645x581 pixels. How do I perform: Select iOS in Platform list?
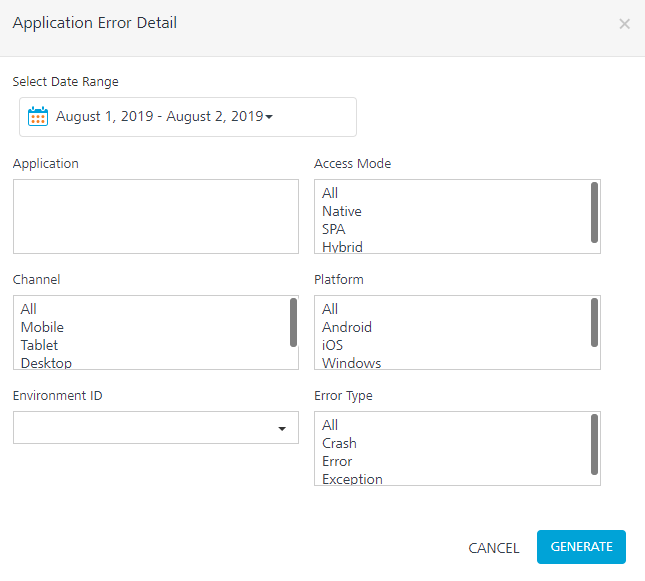(332, 345)
